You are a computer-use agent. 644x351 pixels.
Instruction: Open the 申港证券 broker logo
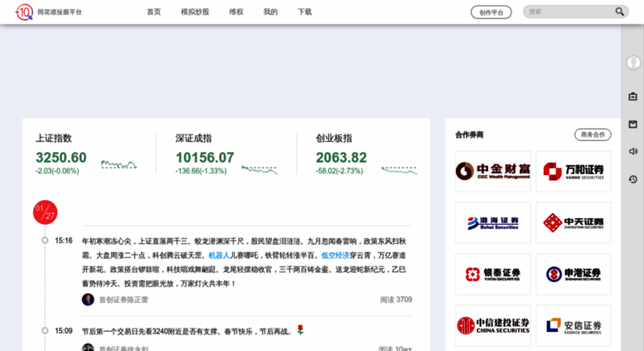(574, 274)
